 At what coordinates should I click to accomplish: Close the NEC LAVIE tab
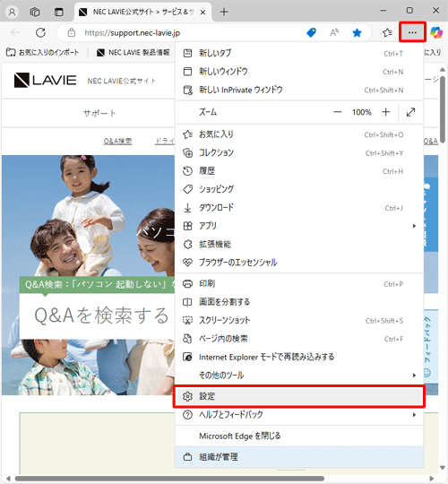[x=202, y=13]
